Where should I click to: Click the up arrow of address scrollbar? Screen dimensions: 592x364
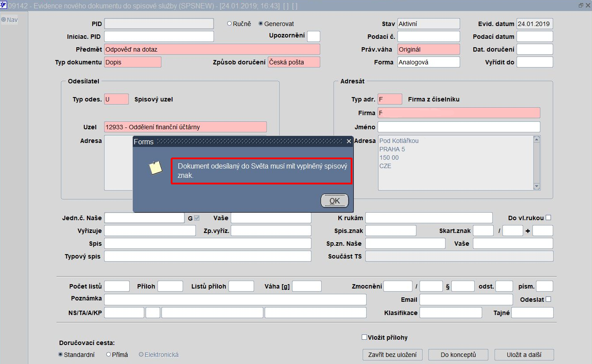point(537,139)
